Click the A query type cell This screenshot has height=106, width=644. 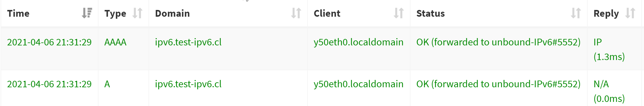(107, 84)
